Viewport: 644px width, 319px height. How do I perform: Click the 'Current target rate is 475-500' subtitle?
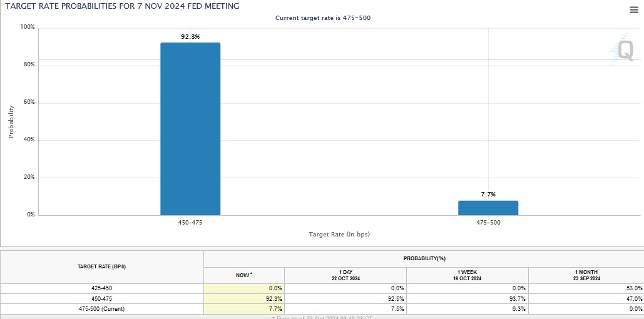pyautogui.click(x=324, y=18)
